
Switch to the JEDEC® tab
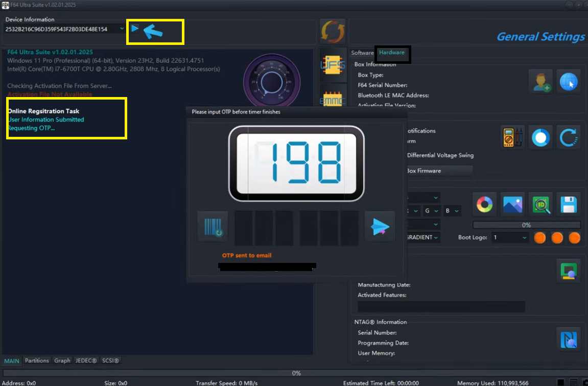pos(86,360)
